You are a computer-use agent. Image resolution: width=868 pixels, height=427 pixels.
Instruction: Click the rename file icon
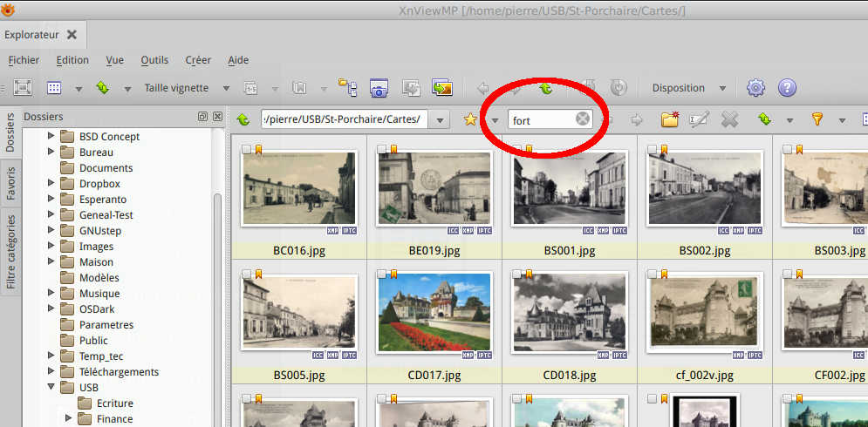click(699, 119)
